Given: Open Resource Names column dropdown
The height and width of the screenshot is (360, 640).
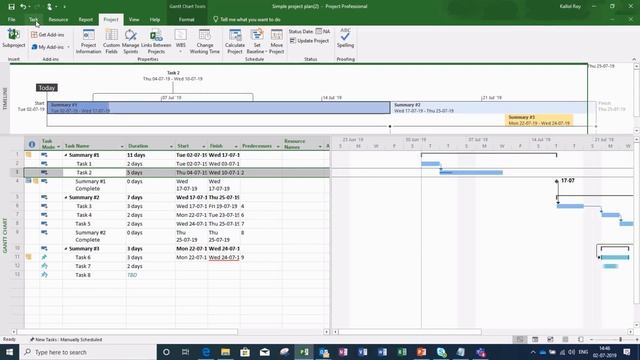Looking at the screenshot, I should tap(320, 147).
